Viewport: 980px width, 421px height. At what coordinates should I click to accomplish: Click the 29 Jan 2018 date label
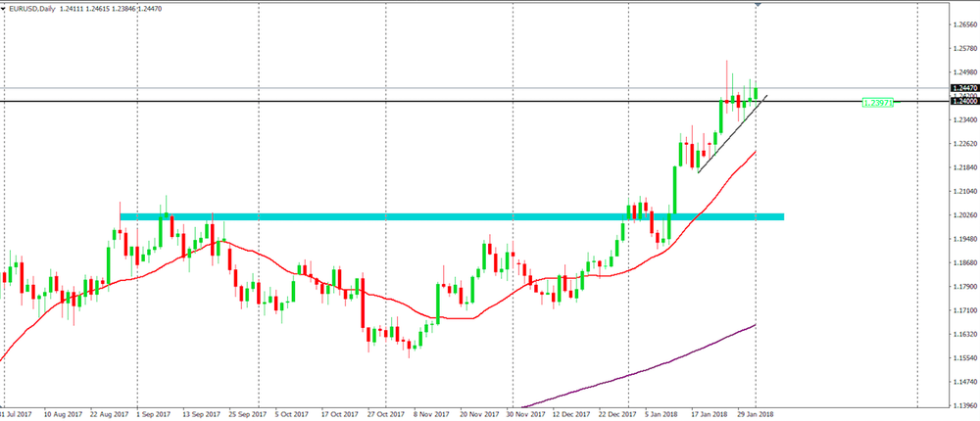click(755, 414)
